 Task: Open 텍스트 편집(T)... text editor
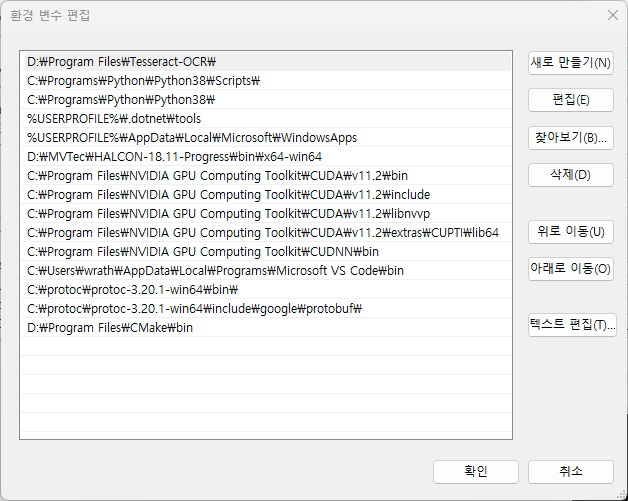click(x=572, y=325)
